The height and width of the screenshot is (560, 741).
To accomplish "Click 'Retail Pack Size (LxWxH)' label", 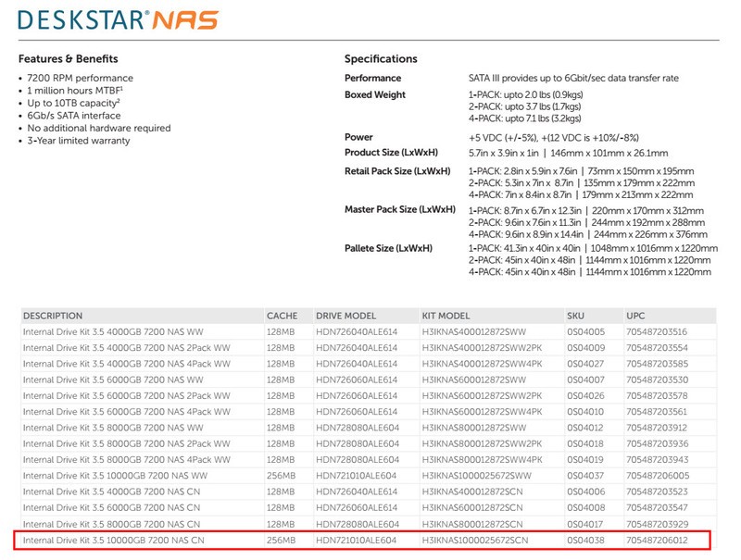I will 397,171.
